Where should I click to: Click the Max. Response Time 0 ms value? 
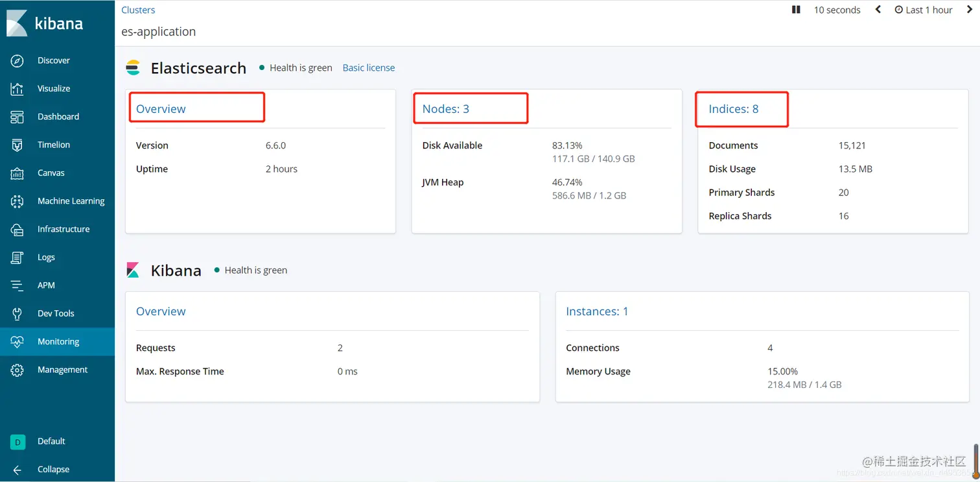[x=347, y=372]
